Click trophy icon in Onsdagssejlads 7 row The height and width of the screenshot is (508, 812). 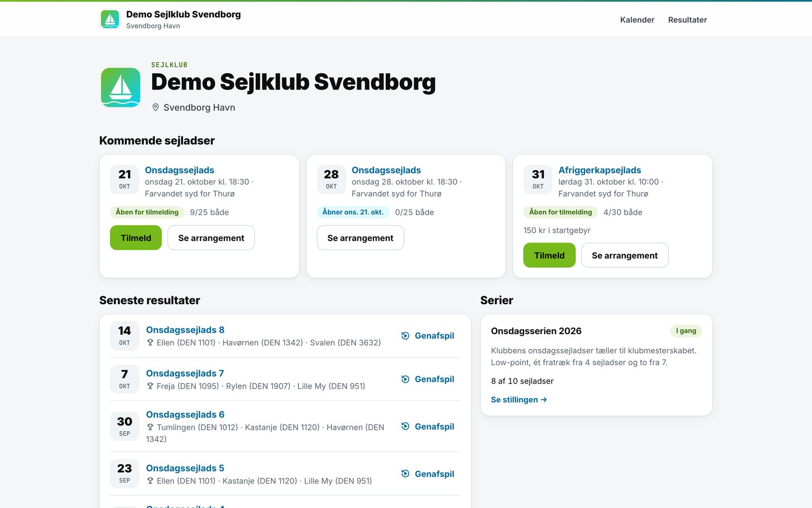tap(150, 386)
